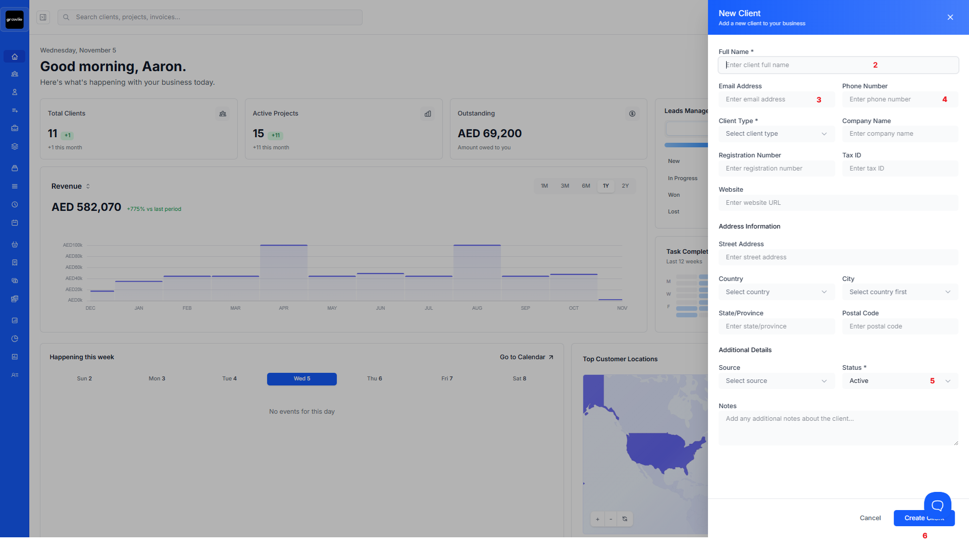The height and width of the screenshot is (560, 969).
Task: Toggle the sidebar panel icon
Action: click(x=43, y=17)
